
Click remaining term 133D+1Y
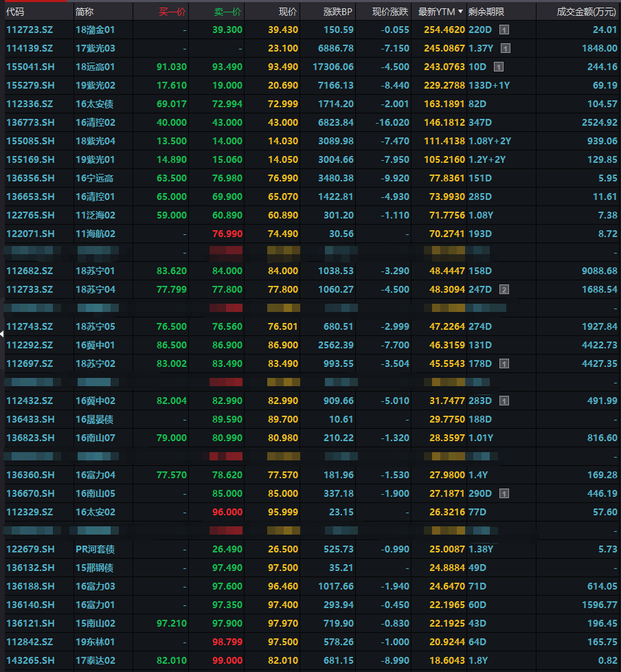[489, 86]
